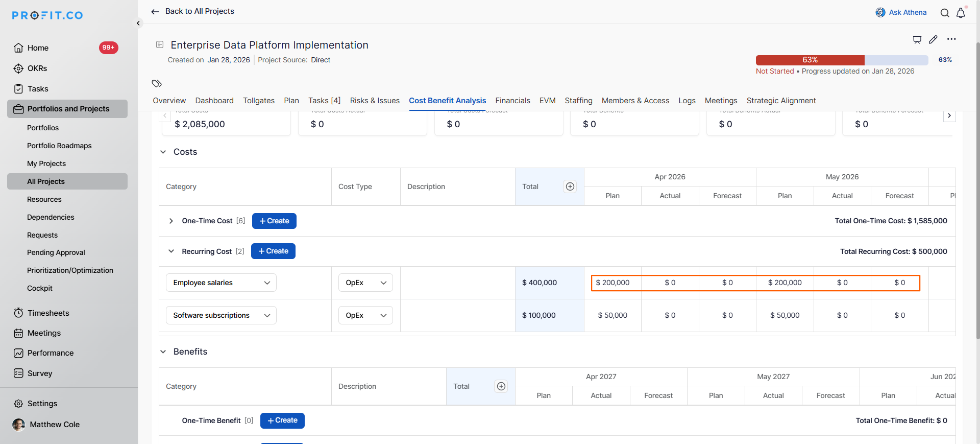Click the notification bell icon
The image size is (980, 444).
[961, 13]
